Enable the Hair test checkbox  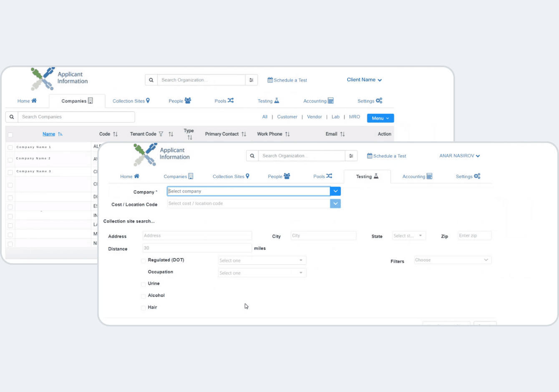tap(143, 307)
